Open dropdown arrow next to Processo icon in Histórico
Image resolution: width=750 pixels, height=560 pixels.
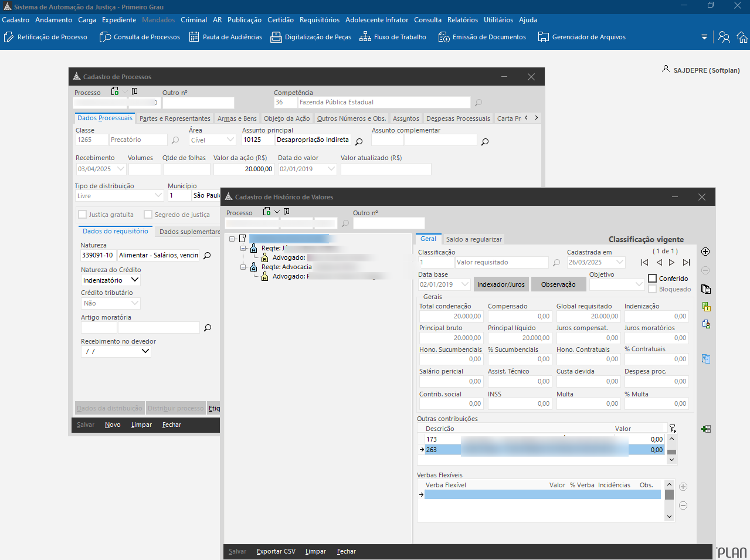click(277, 212)
